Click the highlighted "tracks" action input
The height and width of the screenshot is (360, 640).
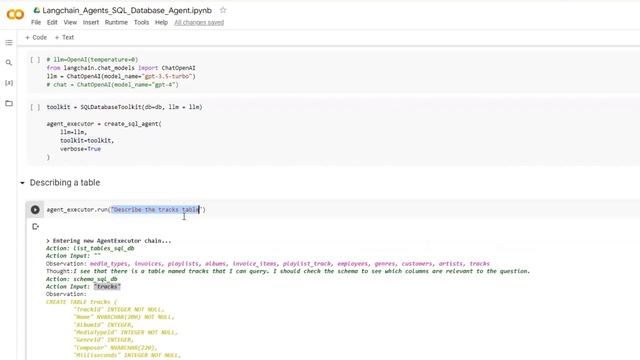107,287
